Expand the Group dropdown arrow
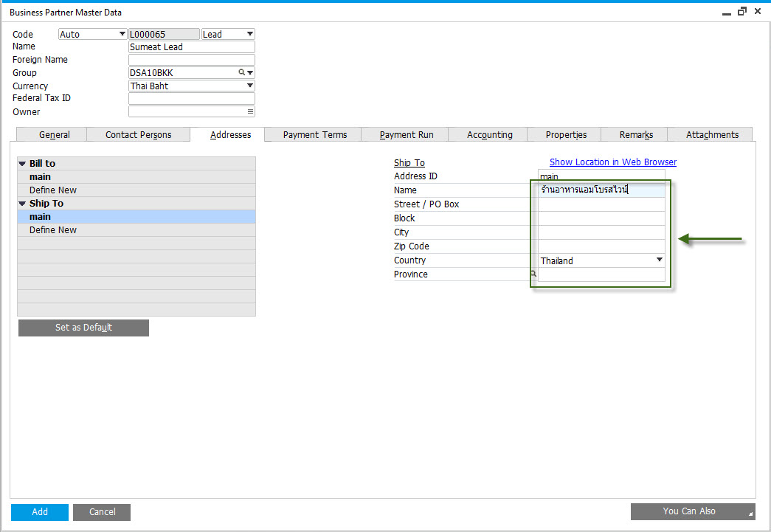 point(250,72)
